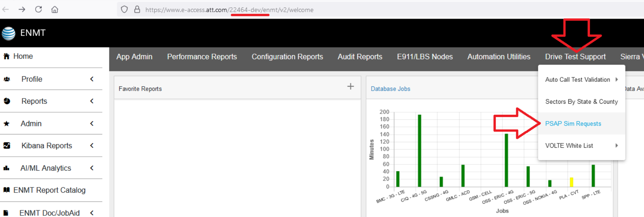The height and width of the screenshot is (217, 644).
Task: Click the plus icon in Favorite Reports
Action: point(351,87)
